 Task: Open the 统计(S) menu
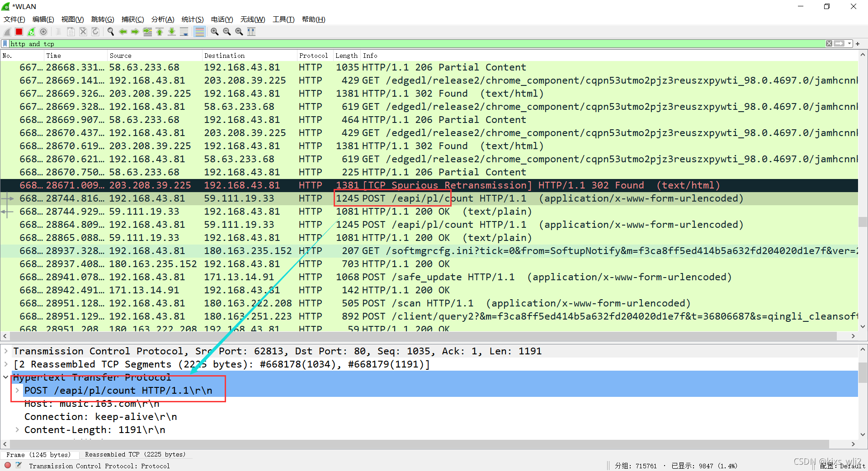coord(193,19)
